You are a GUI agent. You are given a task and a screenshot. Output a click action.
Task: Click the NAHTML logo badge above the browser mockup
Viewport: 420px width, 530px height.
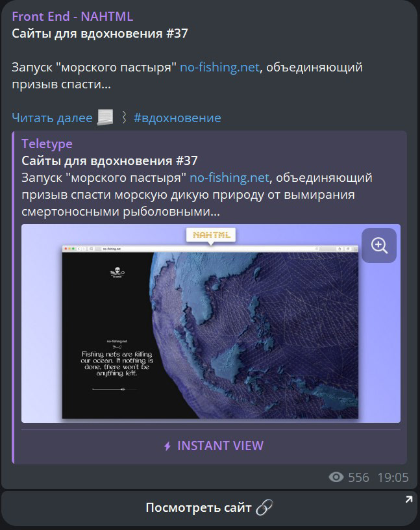tap(211, 235)
